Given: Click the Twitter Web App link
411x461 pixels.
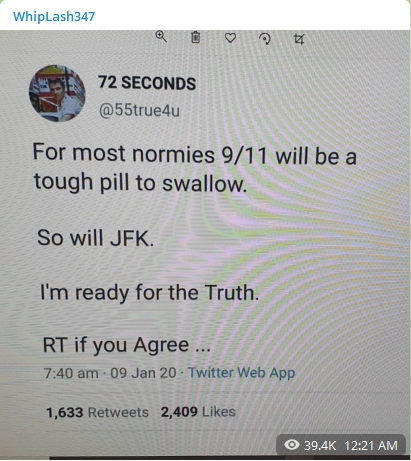Looking at the screenshot, I should point(242,372).
